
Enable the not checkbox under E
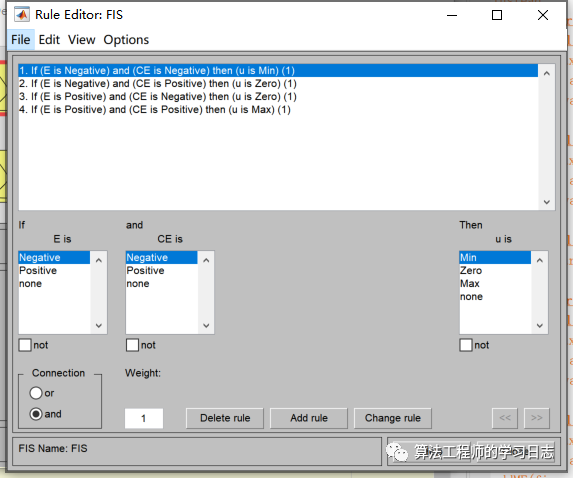tap(25, 345)
